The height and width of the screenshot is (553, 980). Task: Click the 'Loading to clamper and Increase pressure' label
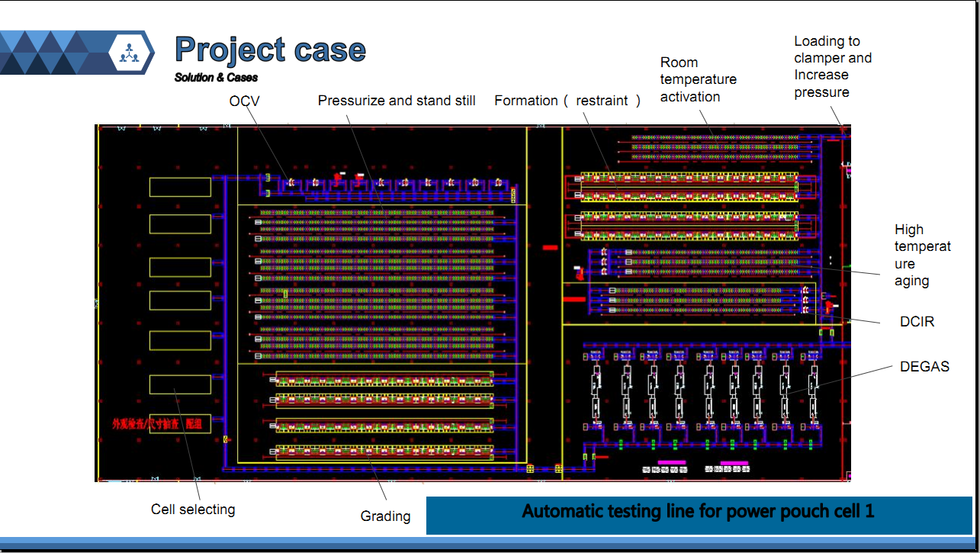tap(833, 67)
